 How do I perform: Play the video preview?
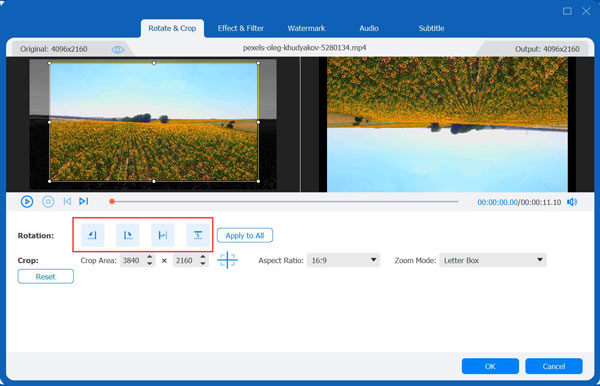pos(27,201)
